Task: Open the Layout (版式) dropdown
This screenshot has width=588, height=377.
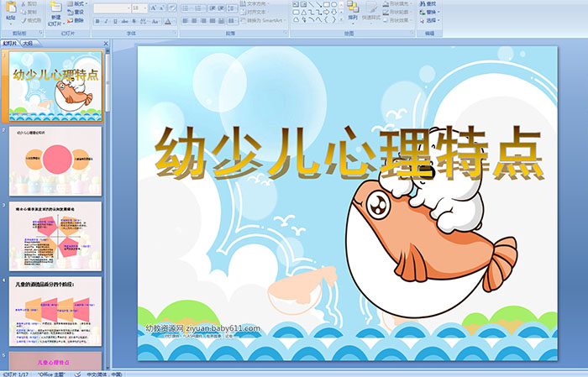Action: (x=77, y=3)
